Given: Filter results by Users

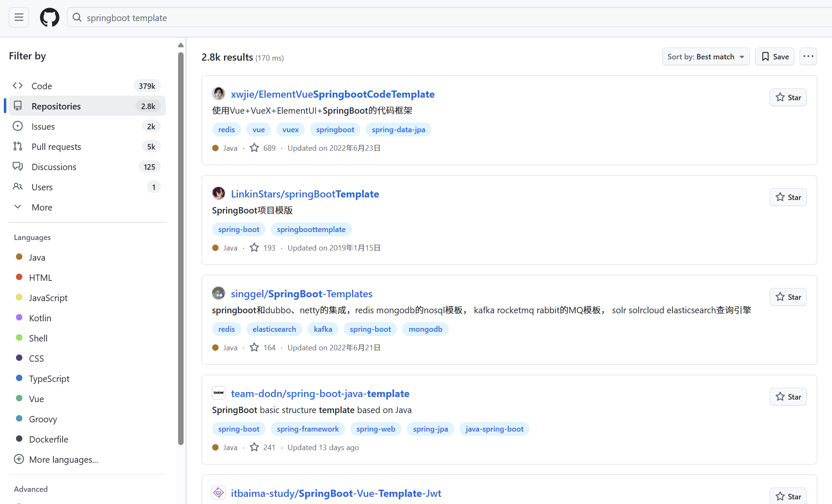Looking at the screenshot, I should (x=87, y=187).
